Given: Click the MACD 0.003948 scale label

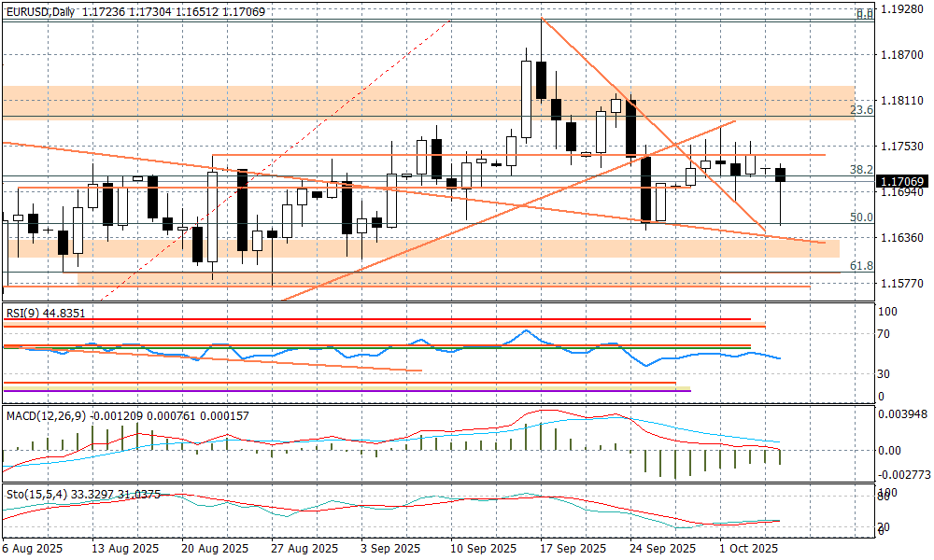Looking at the screenshot, I should 904,414.
